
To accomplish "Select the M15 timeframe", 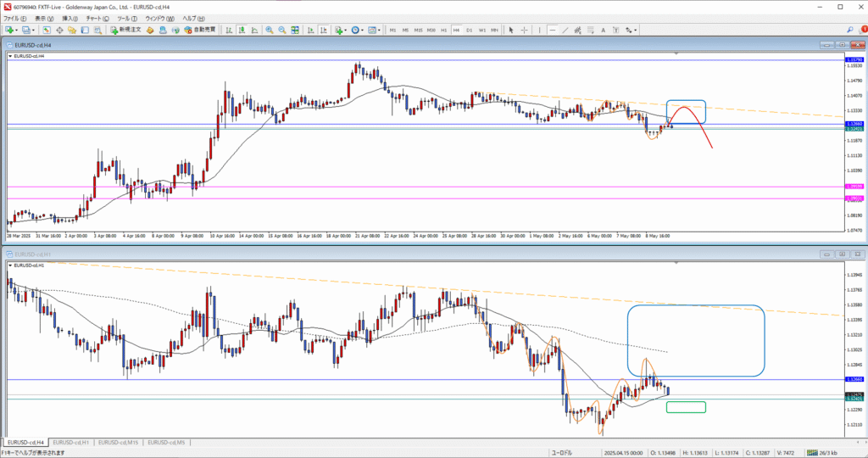I will tap(418, 30).
